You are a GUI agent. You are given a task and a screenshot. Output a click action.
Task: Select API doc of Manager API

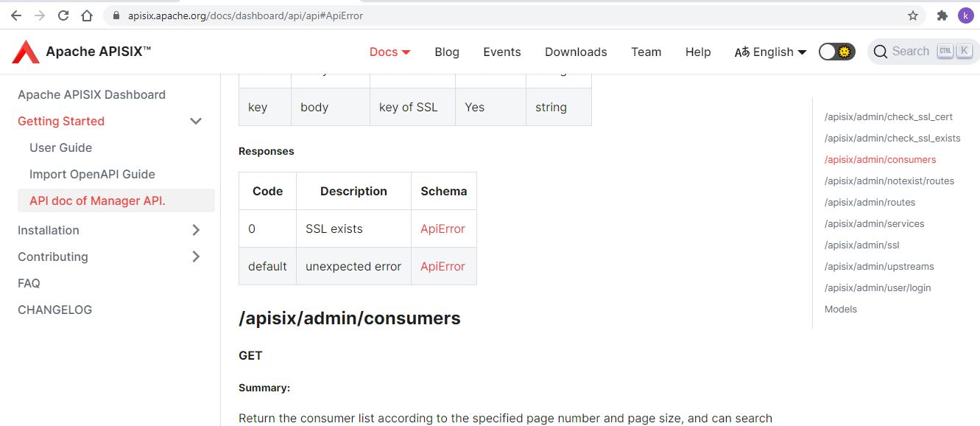116,200
